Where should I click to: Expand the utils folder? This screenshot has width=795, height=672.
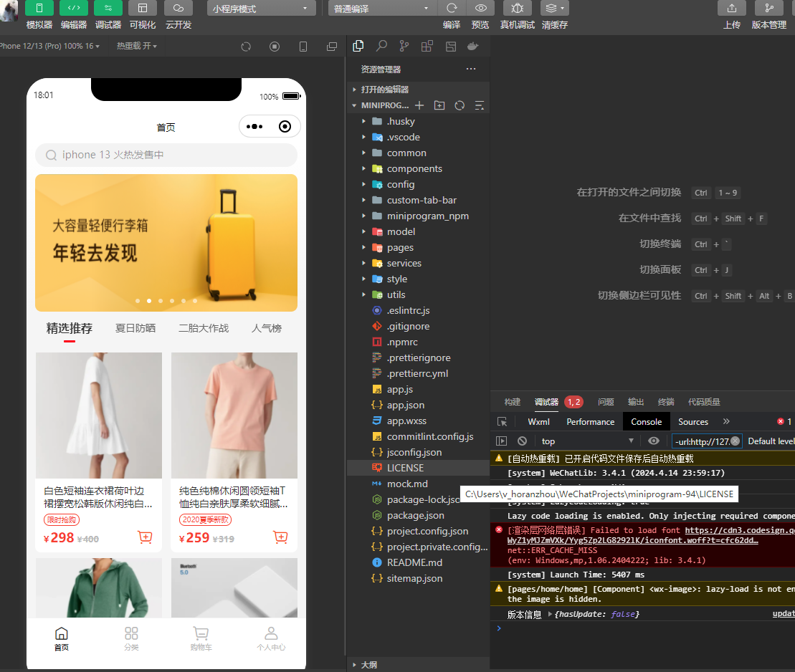coord(418,295)
